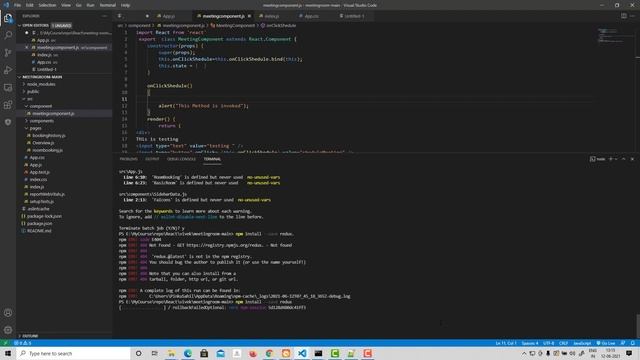Click the split editor icon

(624, 16)
